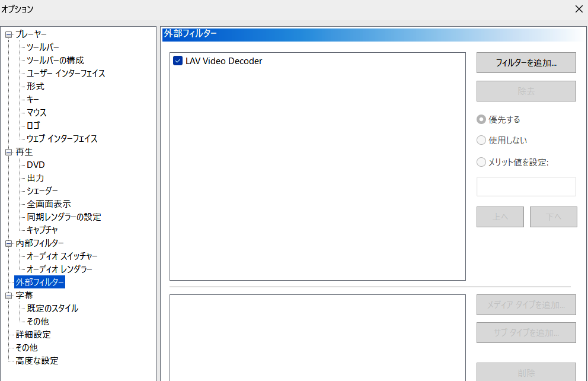
Task: Go to the キー settings page
Action: coord(33,100)
